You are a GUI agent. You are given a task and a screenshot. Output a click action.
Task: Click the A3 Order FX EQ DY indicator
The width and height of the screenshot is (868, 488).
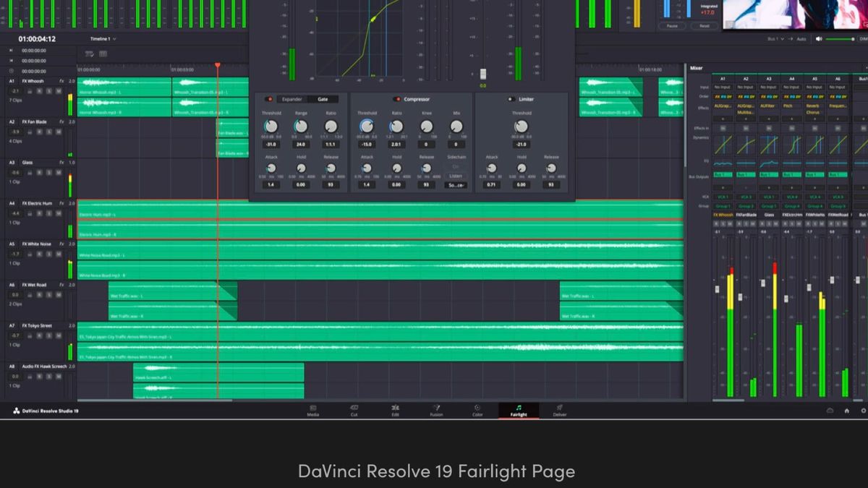(769, 96)
